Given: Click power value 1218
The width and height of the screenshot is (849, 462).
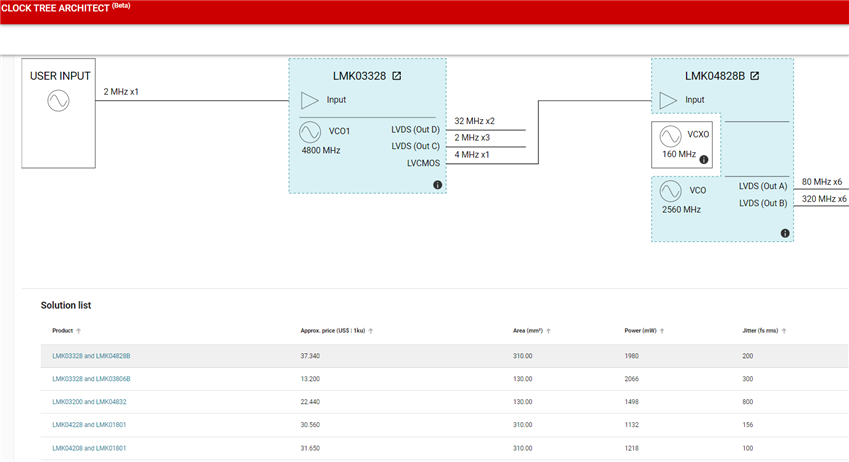Looking at the screenshot, I should pyautogui.click(x=631, y=448).
